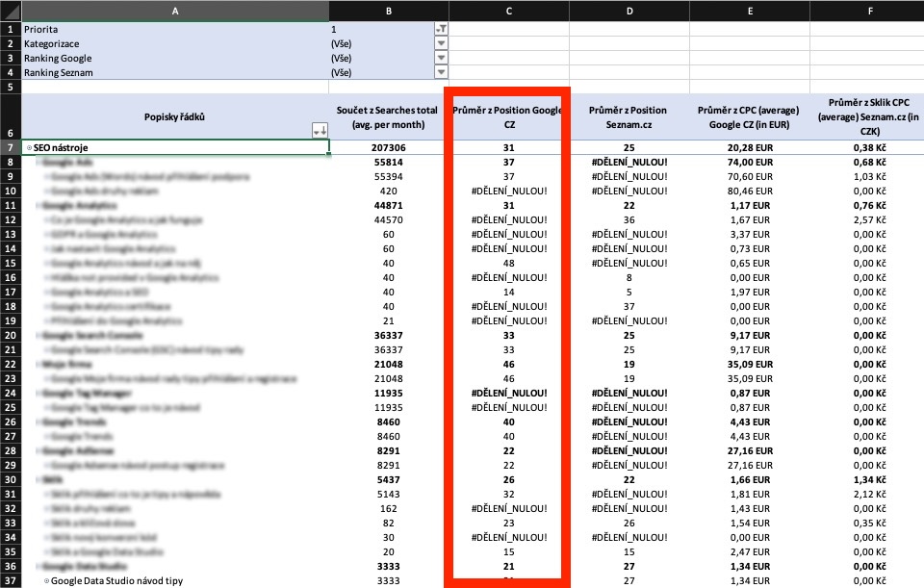The width and height of the screenshot is (924, 588).
Task: Click the cell showing 20,28 EUR
Action: tap(750, 148)
